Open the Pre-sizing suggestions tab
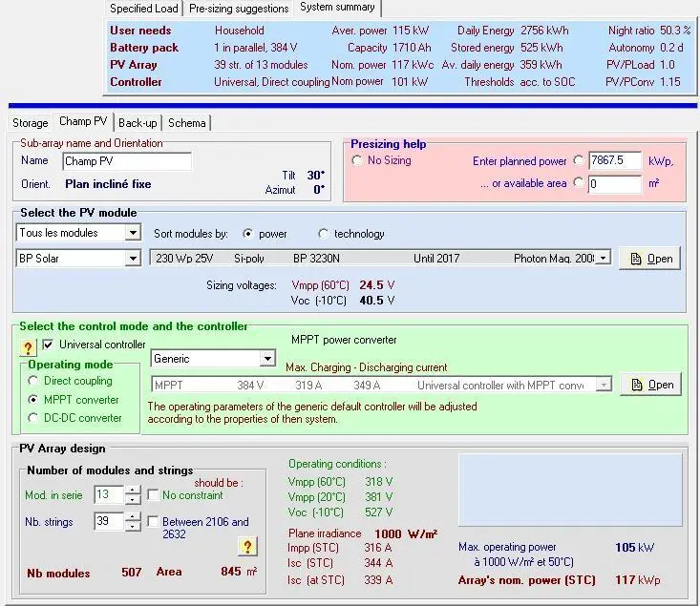The height and width of the screenshot is (606, 700). coord(239,9)
